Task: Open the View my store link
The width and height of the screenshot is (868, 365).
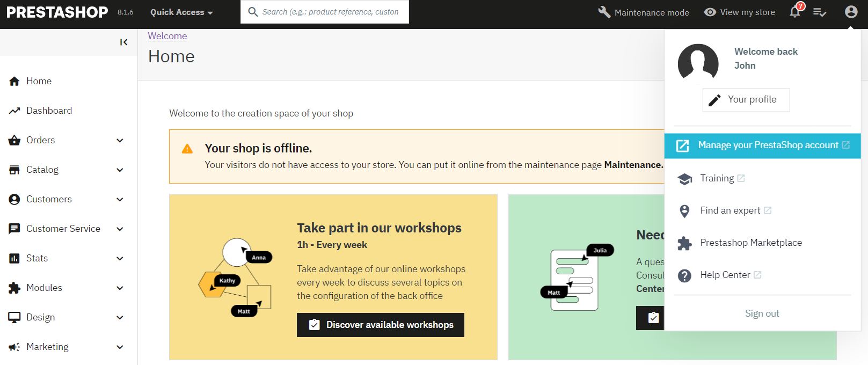Action: (x=740, y=12)
